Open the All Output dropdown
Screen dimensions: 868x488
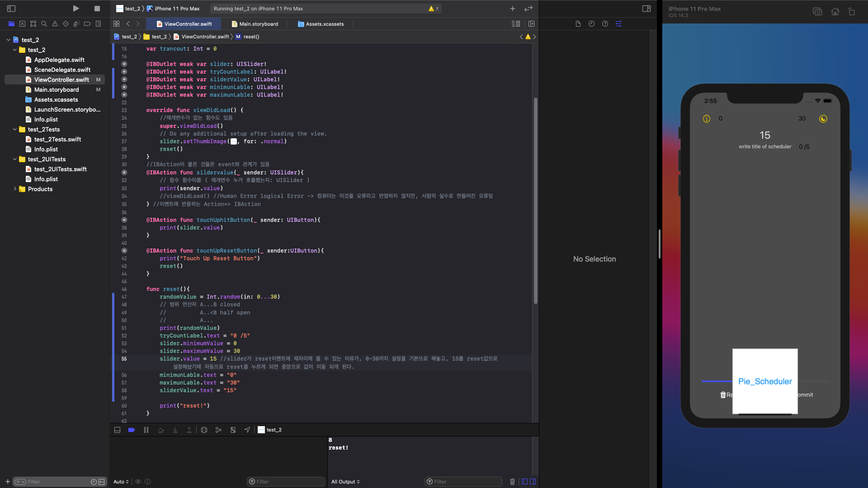click(345, 482)
